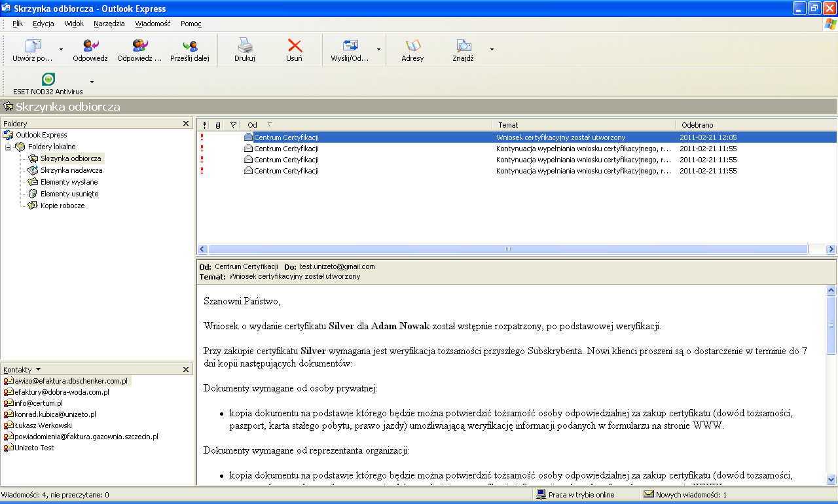Image resolution: width=838 pixels, height=504 pixels.
Task: Open the dropdown arrow beside Utwórz pocztę
Action: click(61, 50)
